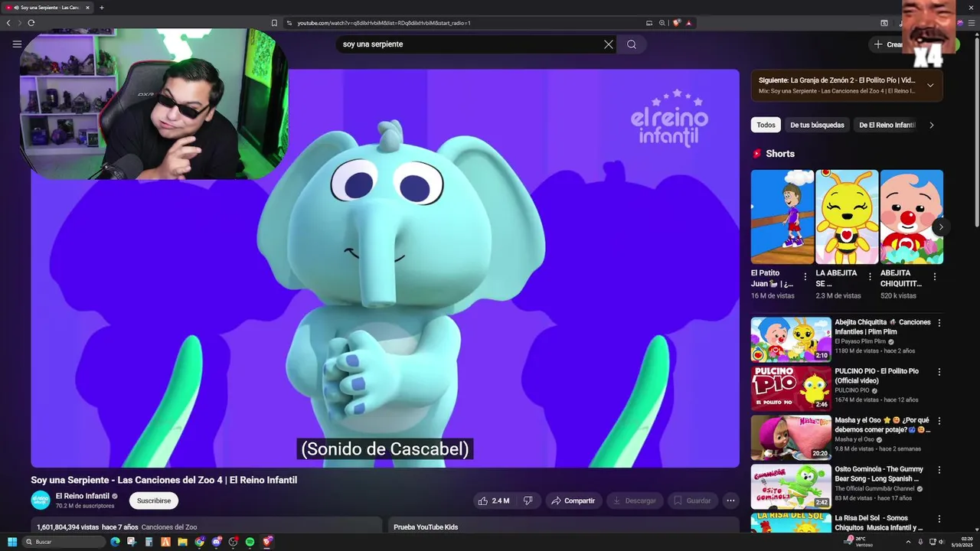The height and width of the screenshot is (551, 980).
Task: Open File Explorer from taskbar
Action: pos(182,542)
